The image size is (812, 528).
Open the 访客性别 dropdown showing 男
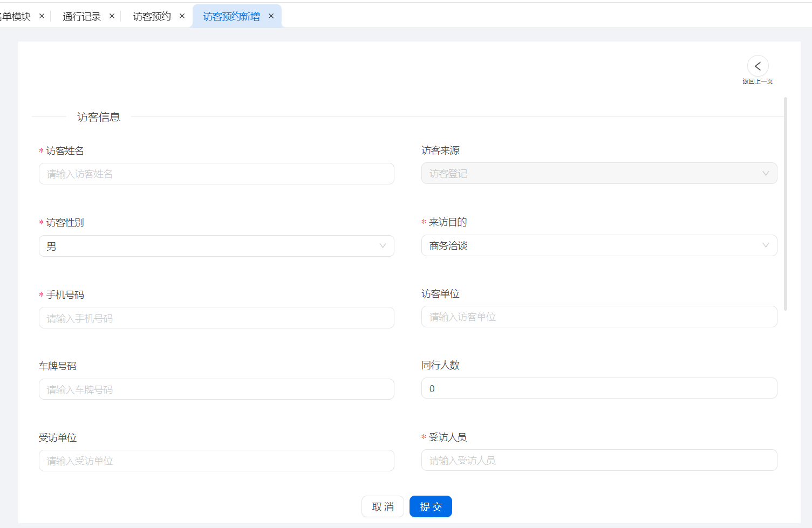(x=210, y=246)
